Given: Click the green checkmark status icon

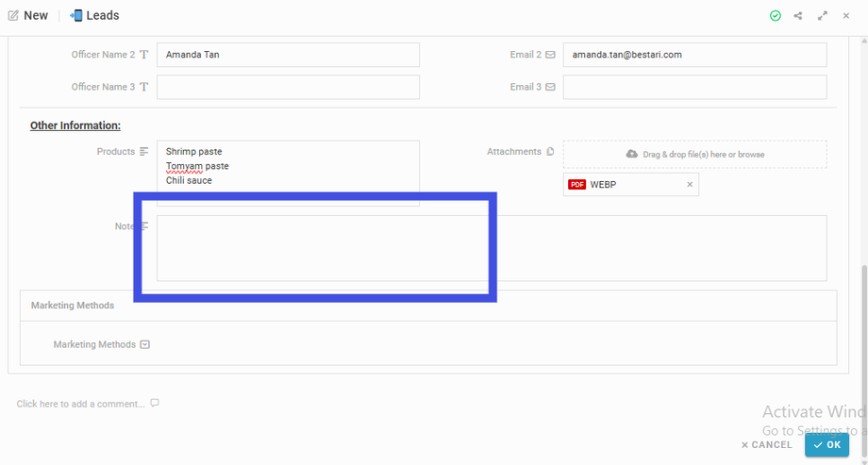Looking at the screenshot, I should (x=775, y=16).
